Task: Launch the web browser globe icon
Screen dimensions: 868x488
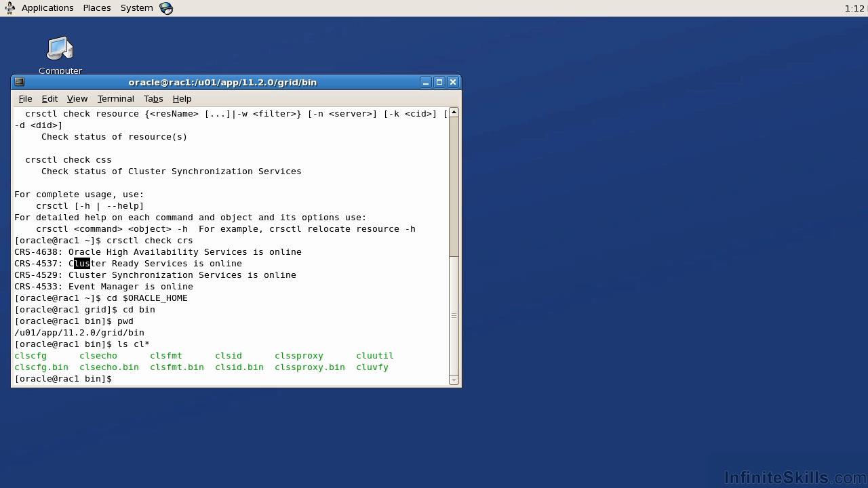Action: (x=166, y=8)
